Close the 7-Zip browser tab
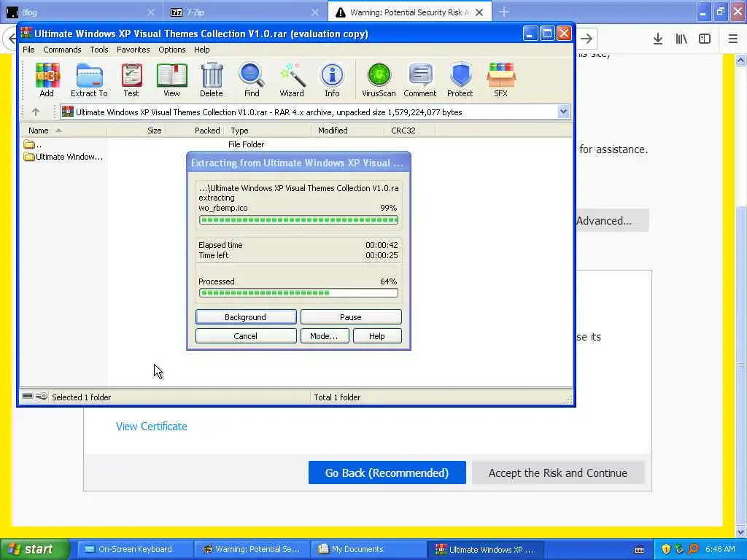Image resolution: width=747 pixels, height=560 pixels. (x=315, y=12)
